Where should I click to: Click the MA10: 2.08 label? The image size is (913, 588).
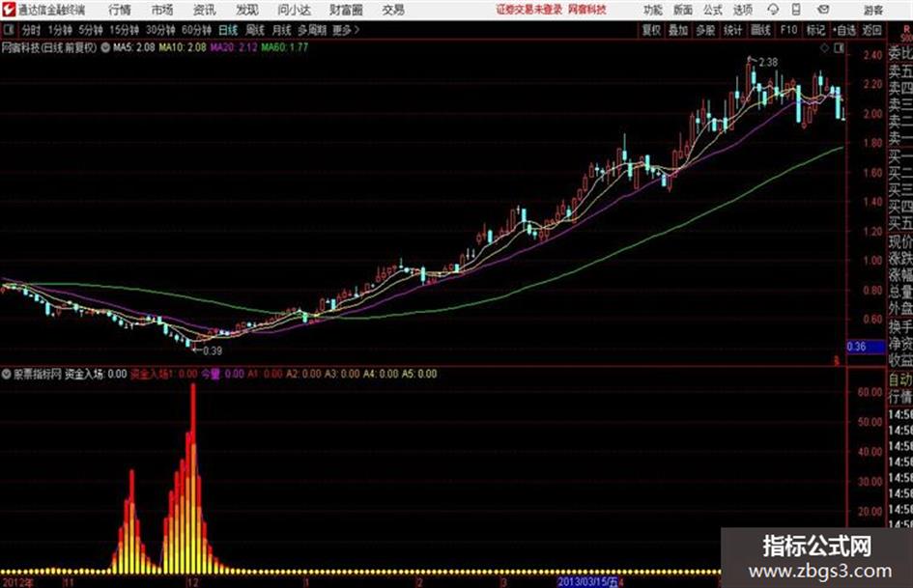coord(183,47)
